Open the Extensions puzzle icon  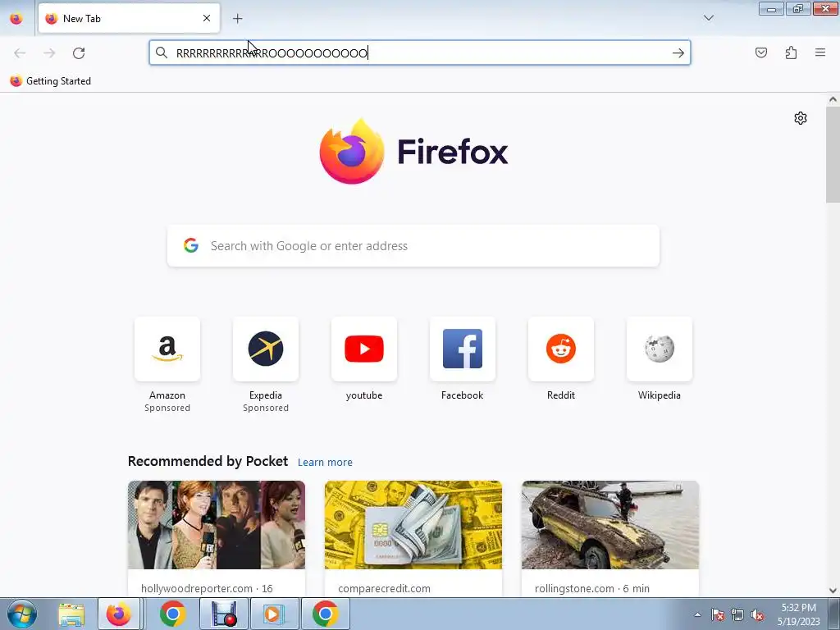pyautogui.click(x=791, y=52)
